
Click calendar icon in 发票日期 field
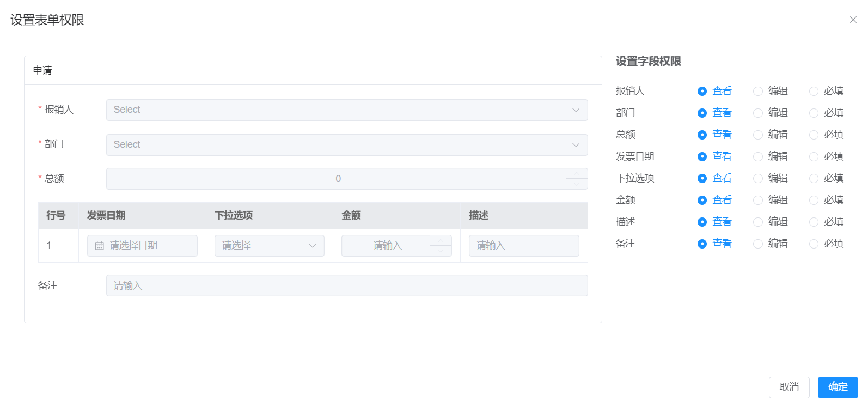(99, 246)
